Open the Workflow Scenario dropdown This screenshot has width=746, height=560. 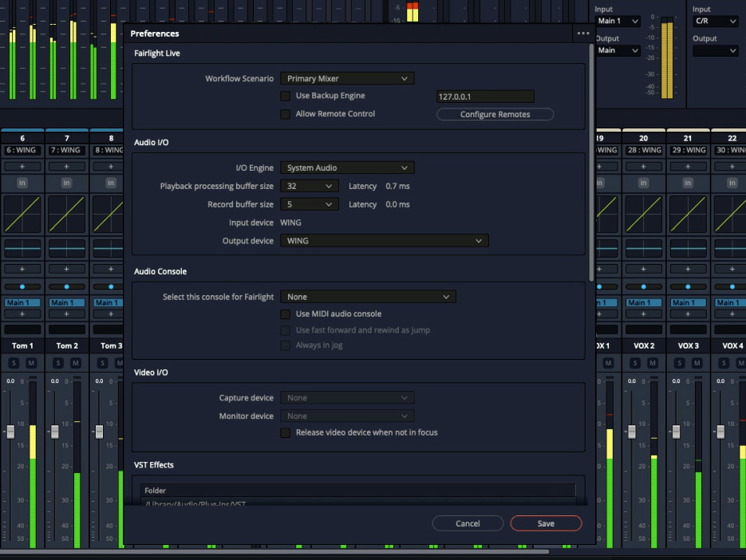pyautogui.click(x=347, y=78)
